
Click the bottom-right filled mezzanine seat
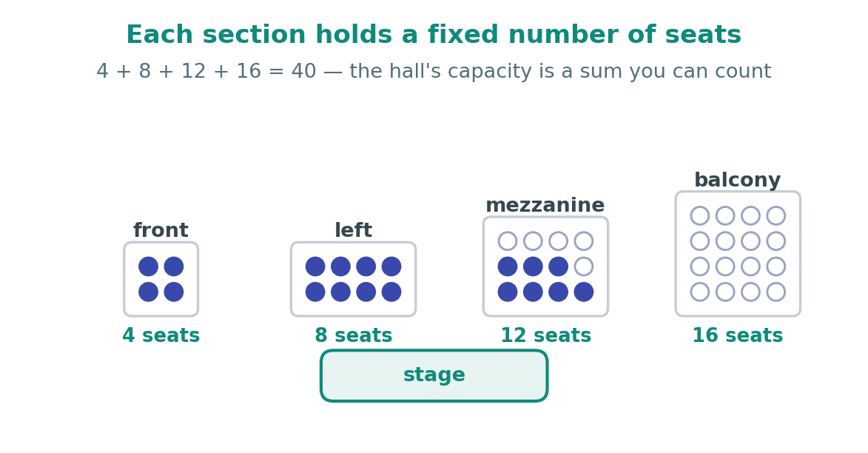pos(583,292)
